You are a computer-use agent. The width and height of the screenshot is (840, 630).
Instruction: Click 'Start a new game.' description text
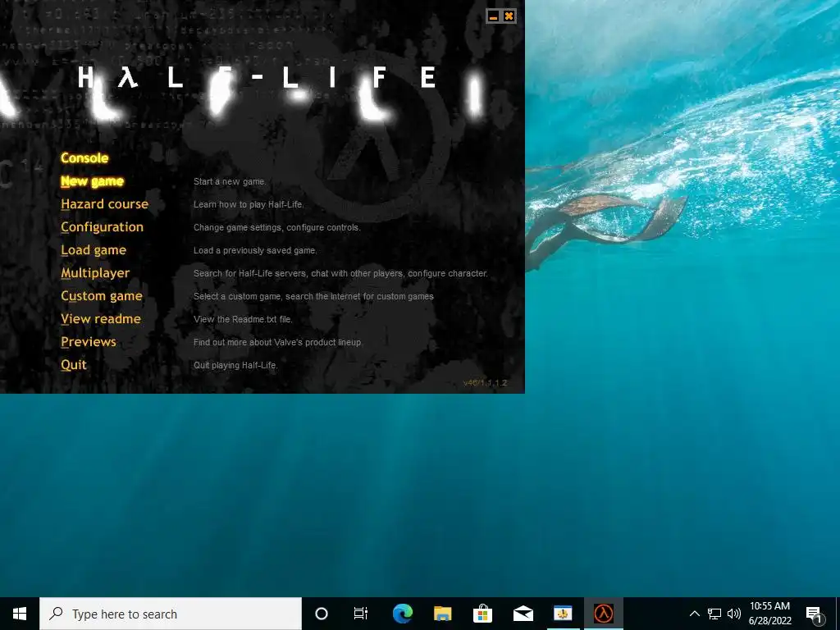(230, 181)
